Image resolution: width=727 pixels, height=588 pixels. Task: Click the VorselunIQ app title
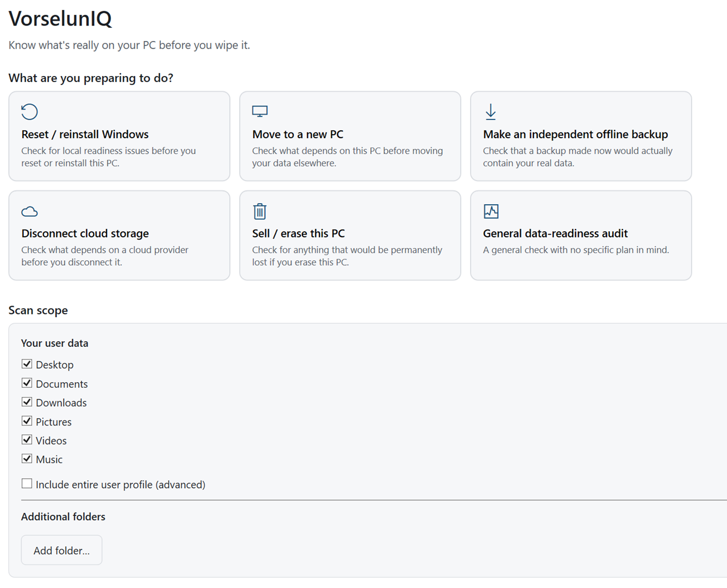click(60, 19)
